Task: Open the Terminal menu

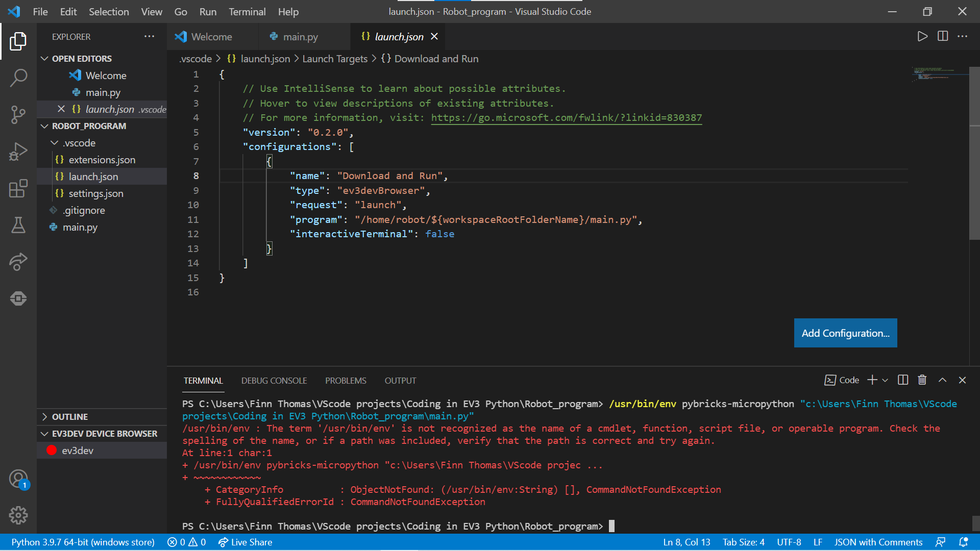Action: tap(247, 11)
